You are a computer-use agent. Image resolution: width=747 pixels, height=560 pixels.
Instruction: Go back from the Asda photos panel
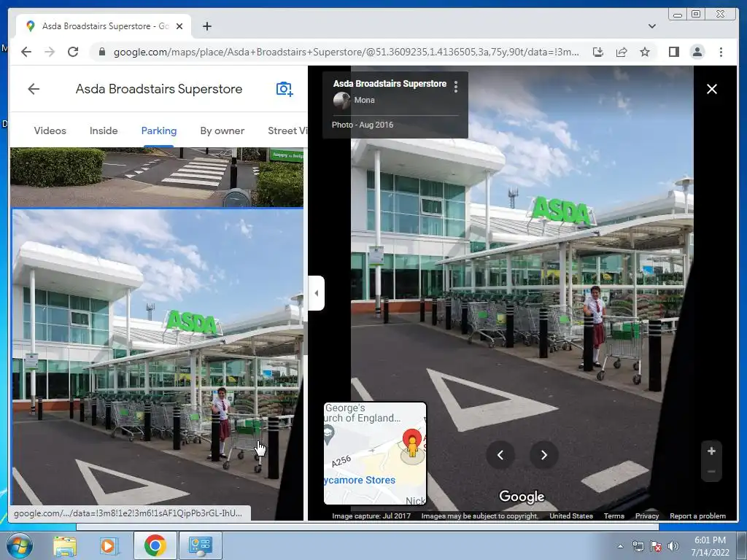(34, 89)
